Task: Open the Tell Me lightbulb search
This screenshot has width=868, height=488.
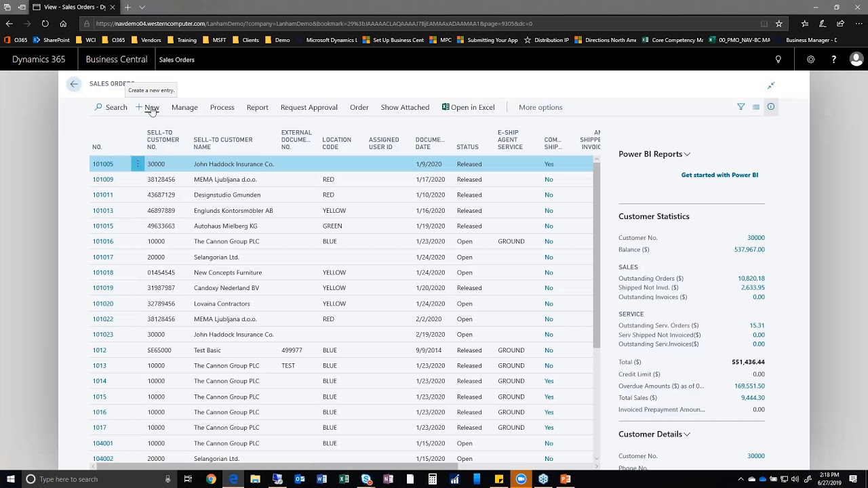Action: click(x=778, y=60)
